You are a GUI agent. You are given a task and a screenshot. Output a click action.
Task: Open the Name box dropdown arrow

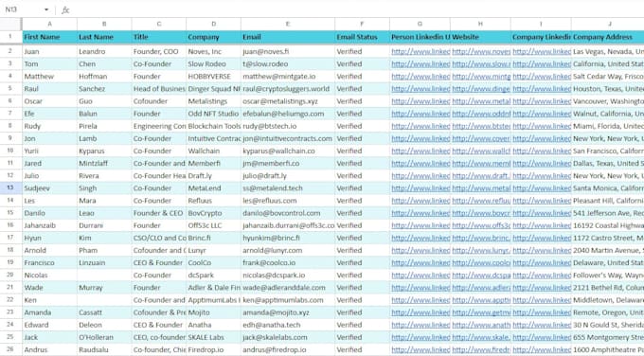pyautogui.click(x=46, y=9)
